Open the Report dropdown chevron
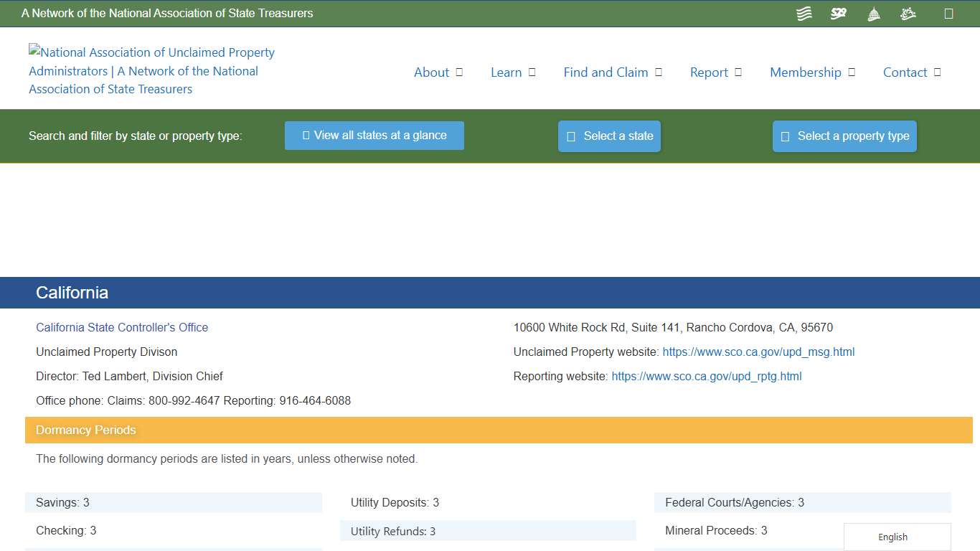The width and height of the screenshot is (980, 551). 739,72
